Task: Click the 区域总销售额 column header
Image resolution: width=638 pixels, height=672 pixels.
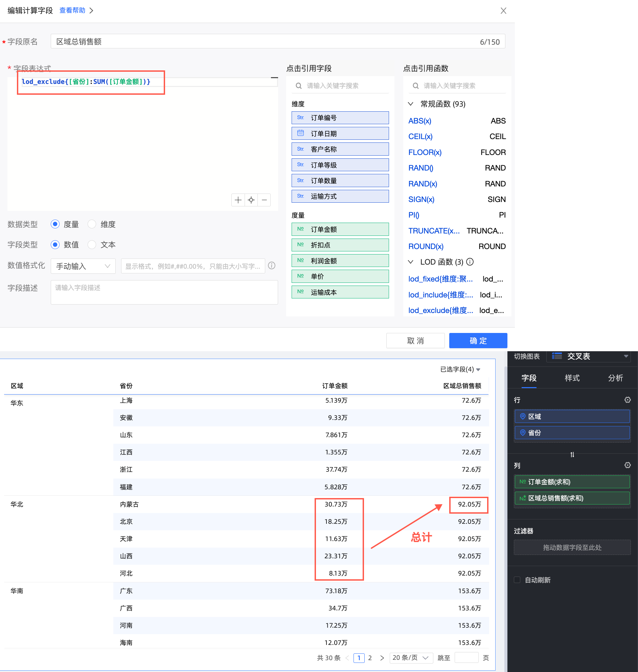Action: click(x=462, y=386)
